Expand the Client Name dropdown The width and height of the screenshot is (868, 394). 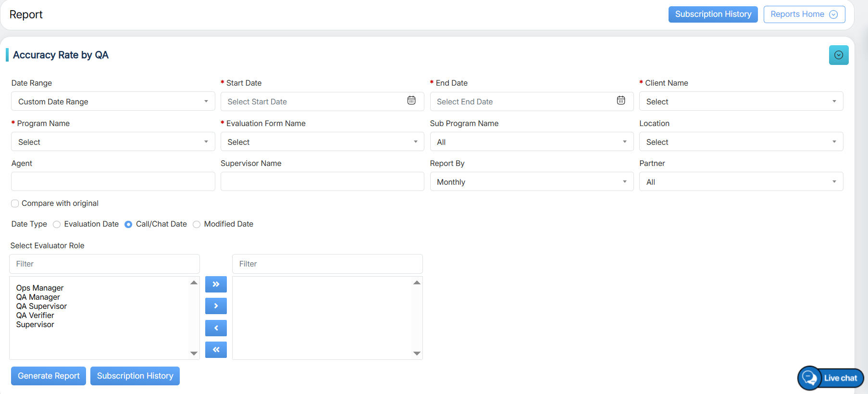tap(741, 102)
